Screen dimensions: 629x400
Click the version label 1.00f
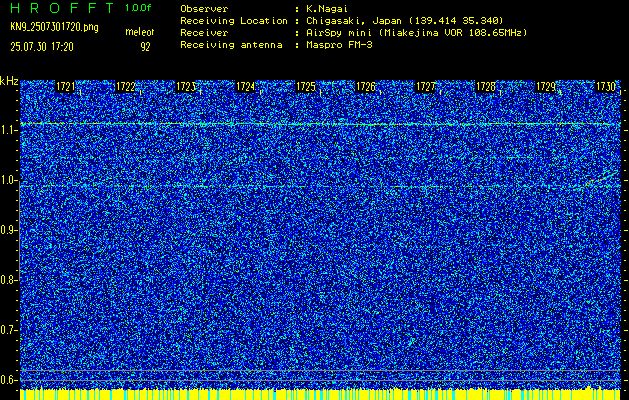coord(138,8)
